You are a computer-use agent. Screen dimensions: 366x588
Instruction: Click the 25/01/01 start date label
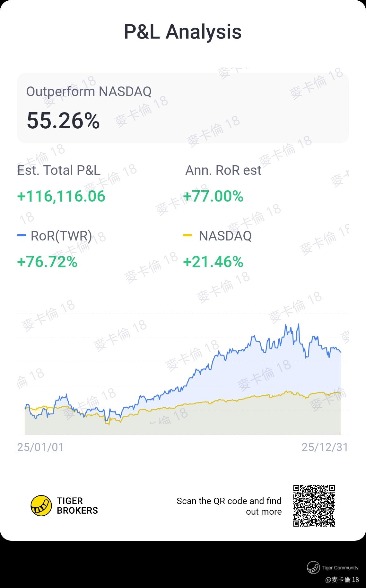coord(40,447)
